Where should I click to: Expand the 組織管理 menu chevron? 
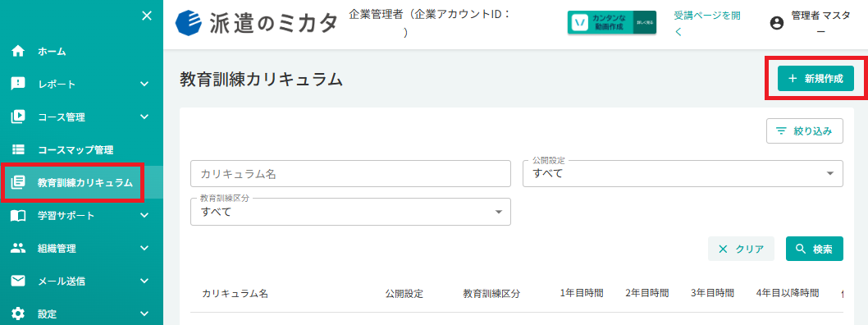144,248
